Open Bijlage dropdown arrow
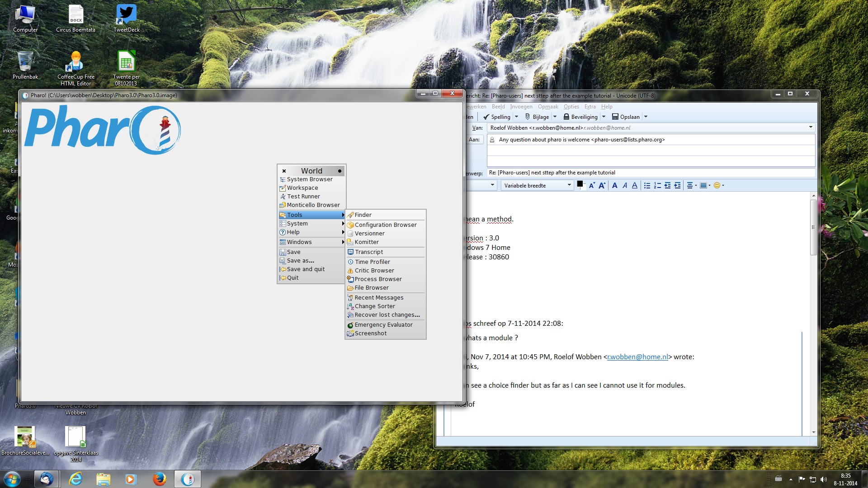 click(555, 117)
